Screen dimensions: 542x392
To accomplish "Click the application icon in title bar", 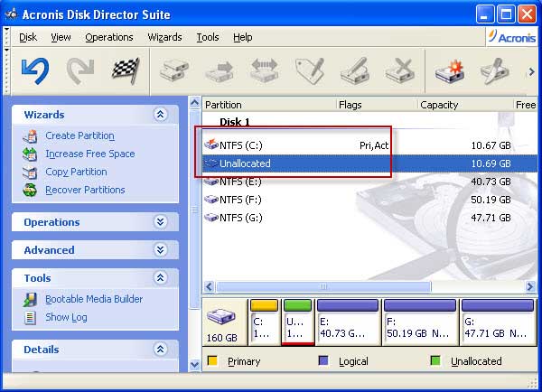I will [x=11, y=14].
